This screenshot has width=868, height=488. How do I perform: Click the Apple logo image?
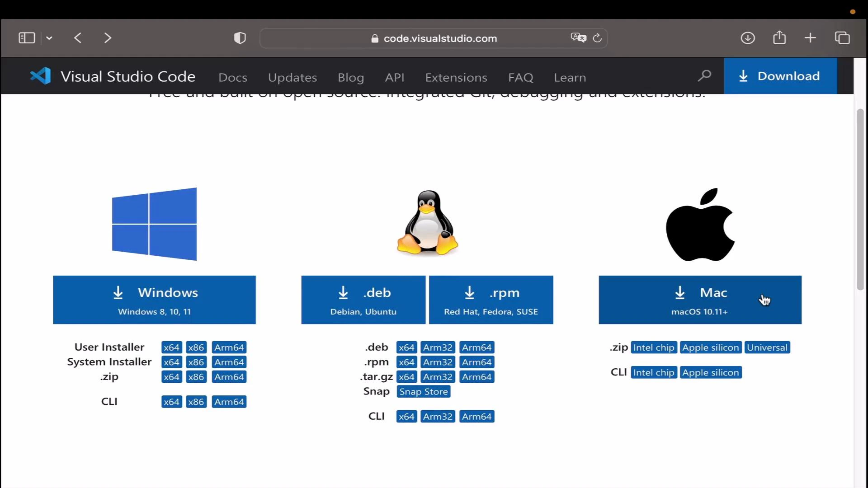click(x=700, y=225)
